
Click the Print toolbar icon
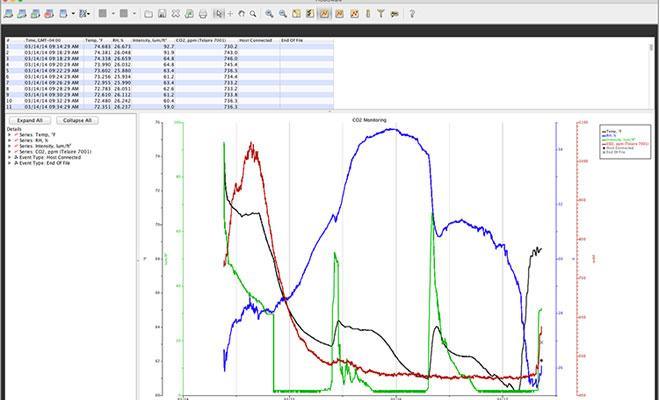[203, 14]
